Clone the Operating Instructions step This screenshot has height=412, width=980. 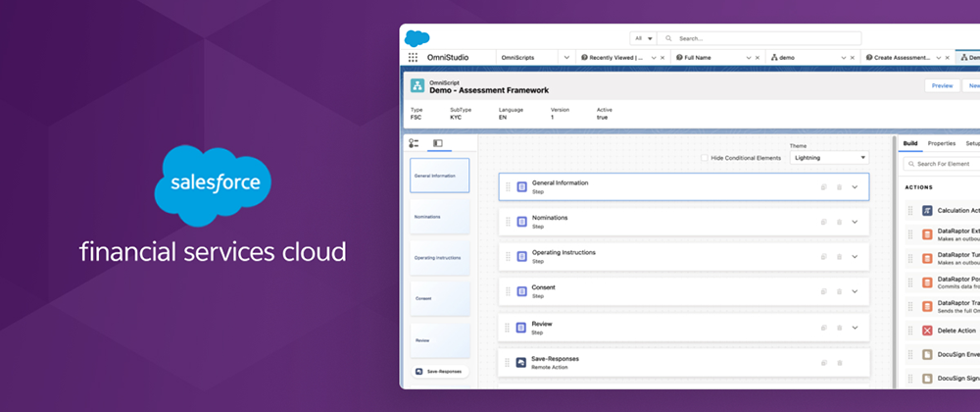tap(824, 256)
